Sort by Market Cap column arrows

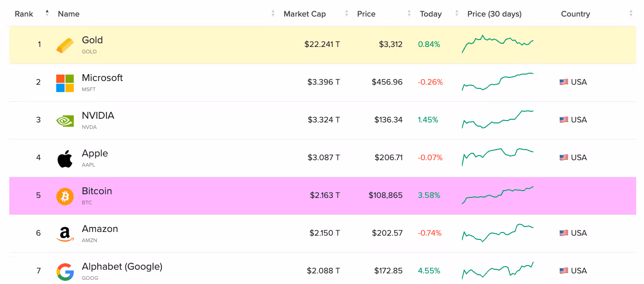[347, 14]
